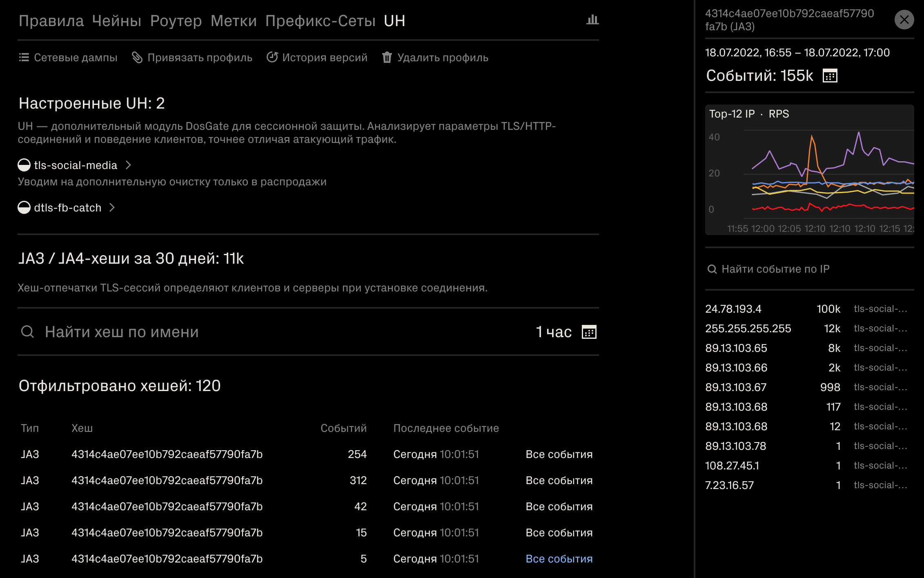
Task: Click the bar chart statistics icon
Action: point(592,20)
